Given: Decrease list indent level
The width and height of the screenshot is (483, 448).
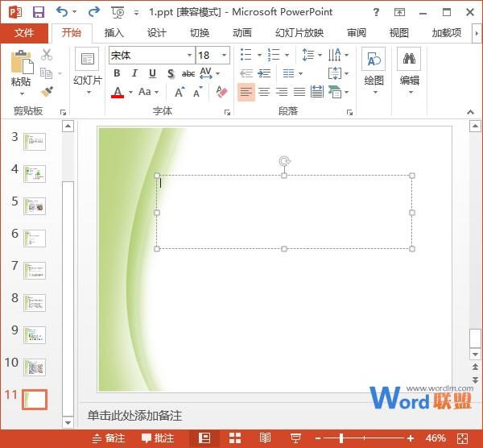Looking at the screenshot, I should (x=246, y=73).
